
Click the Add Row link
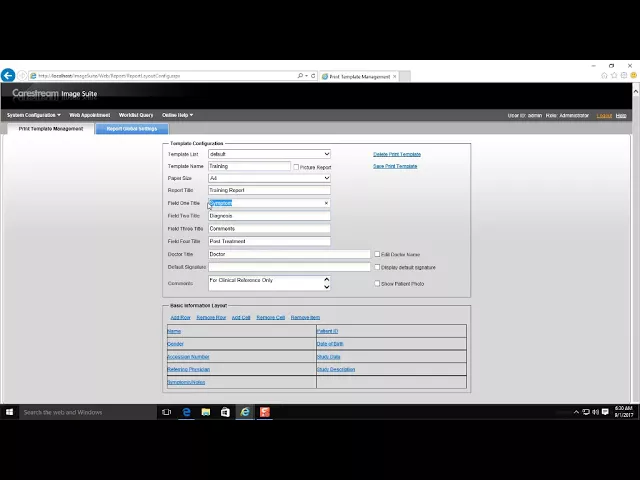pos(180,318)
